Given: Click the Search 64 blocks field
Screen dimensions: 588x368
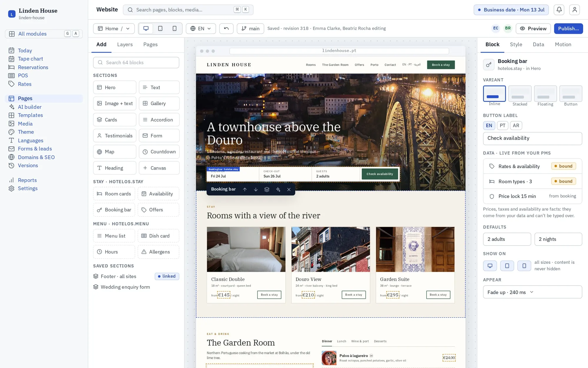Looking at the screenshot, I should tap(136, 62).
